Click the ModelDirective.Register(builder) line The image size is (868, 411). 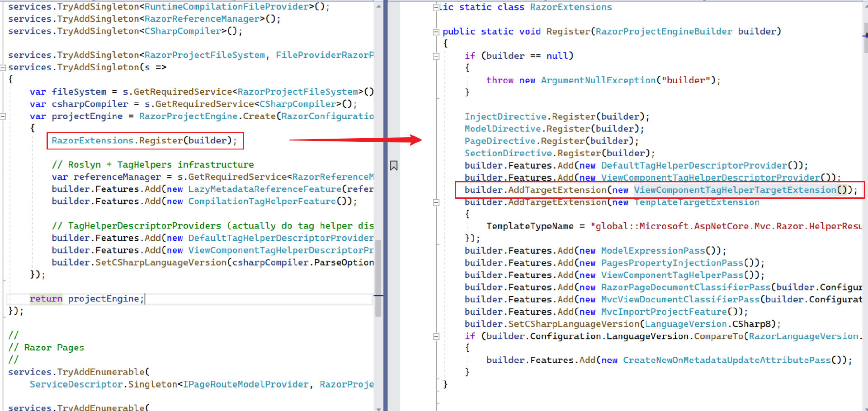pos(554,129)
